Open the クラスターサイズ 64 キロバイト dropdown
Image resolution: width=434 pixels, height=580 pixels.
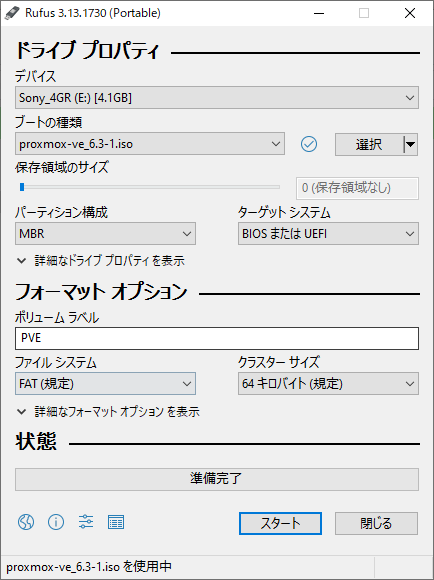coord(328,384)
